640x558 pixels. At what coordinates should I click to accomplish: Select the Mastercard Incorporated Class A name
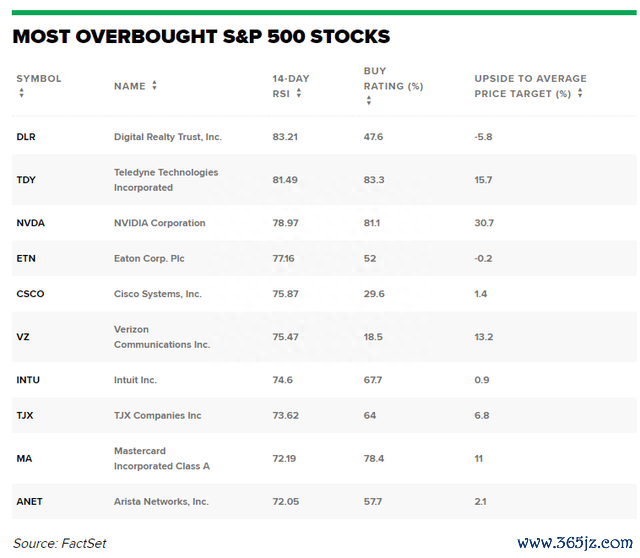click(x=162, y=458)
